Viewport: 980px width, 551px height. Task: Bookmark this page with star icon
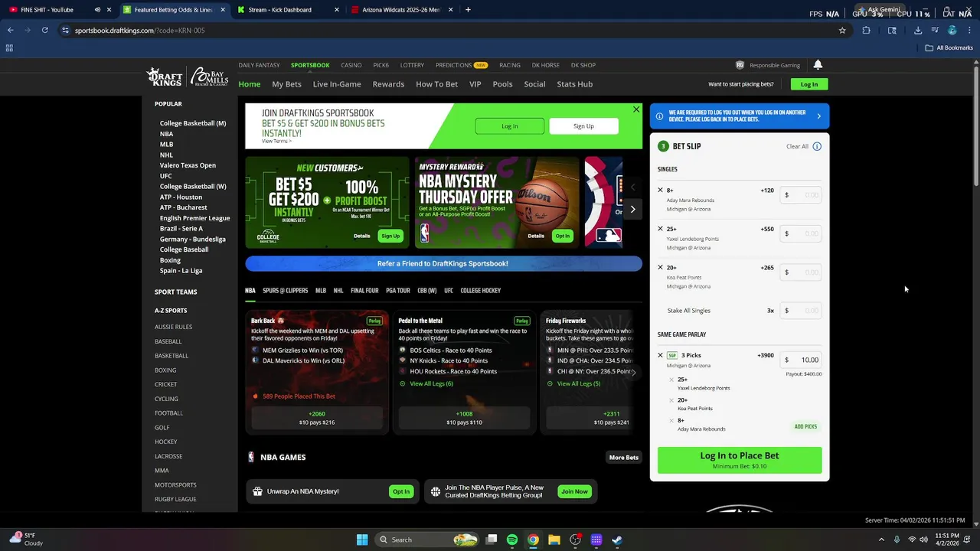[842, 31]
